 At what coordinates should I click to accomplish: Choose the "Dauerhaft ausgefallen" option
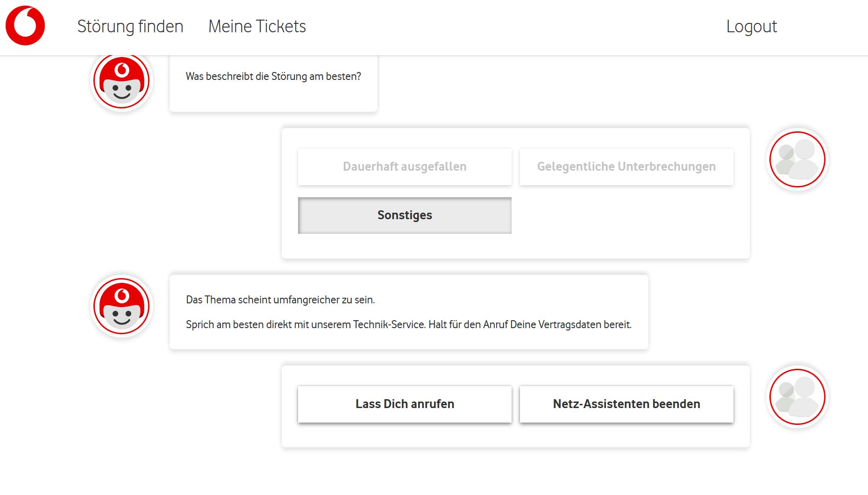click(405, 167)
